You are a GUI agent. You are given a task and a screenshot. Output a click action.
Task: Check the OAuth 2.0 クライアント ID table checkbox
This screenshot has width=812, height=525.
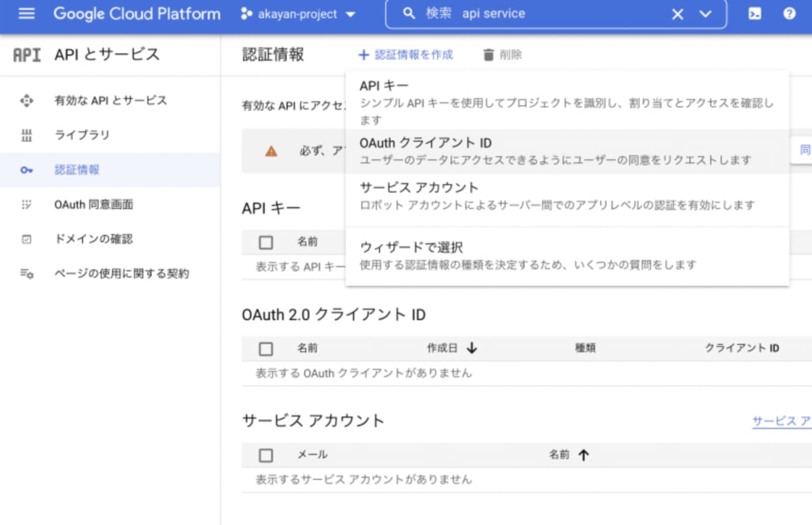coord(266,348)
